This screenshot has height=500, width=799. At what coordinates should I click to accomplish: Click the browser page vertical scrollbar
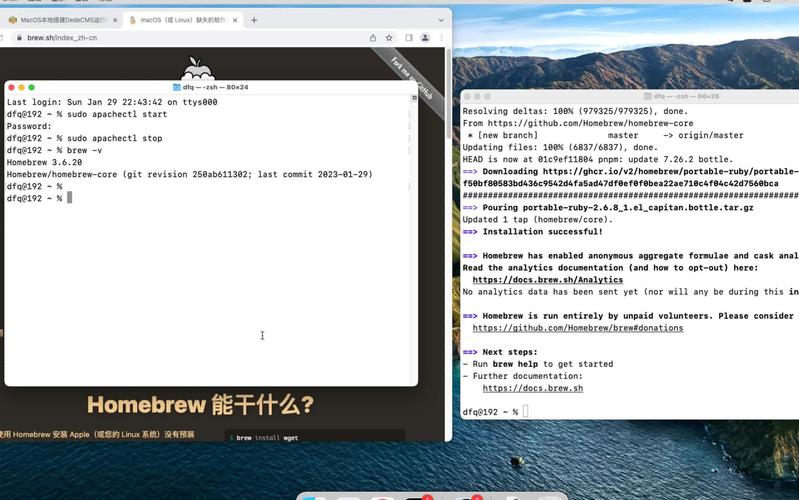[448, 93]
